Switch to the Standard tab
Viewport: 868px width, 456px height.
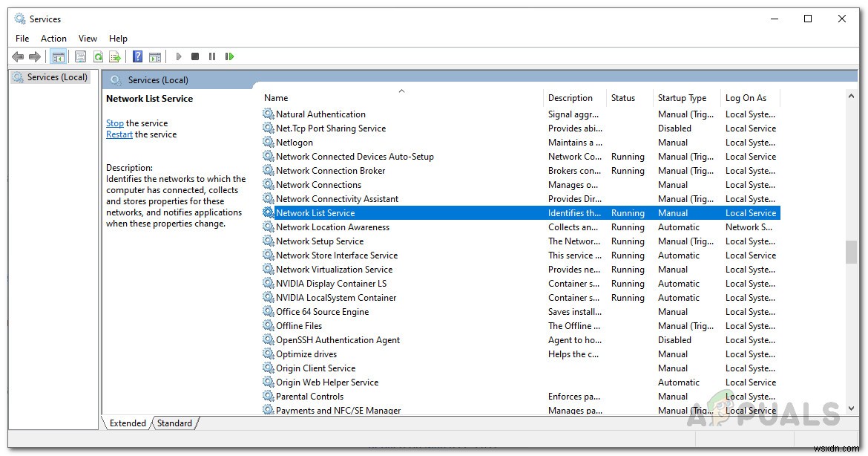tap(175, 423)
